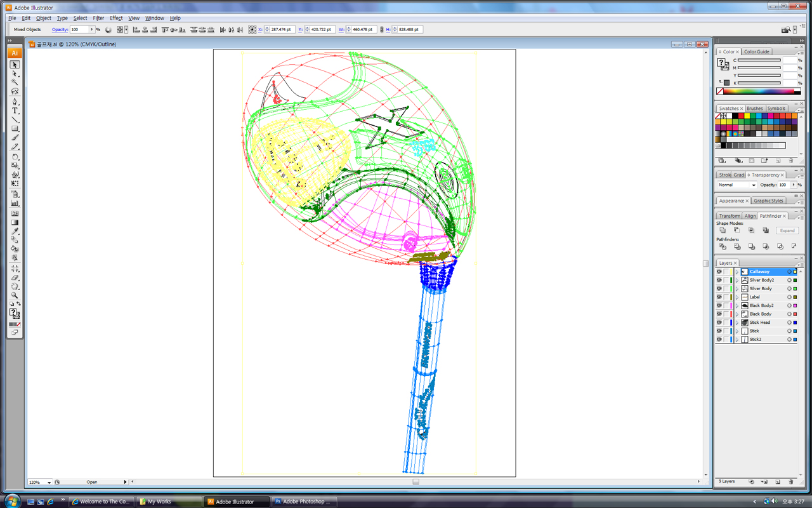Switch to the Align tab
This screenshot has height=508, width=812.
pos(750,216)
